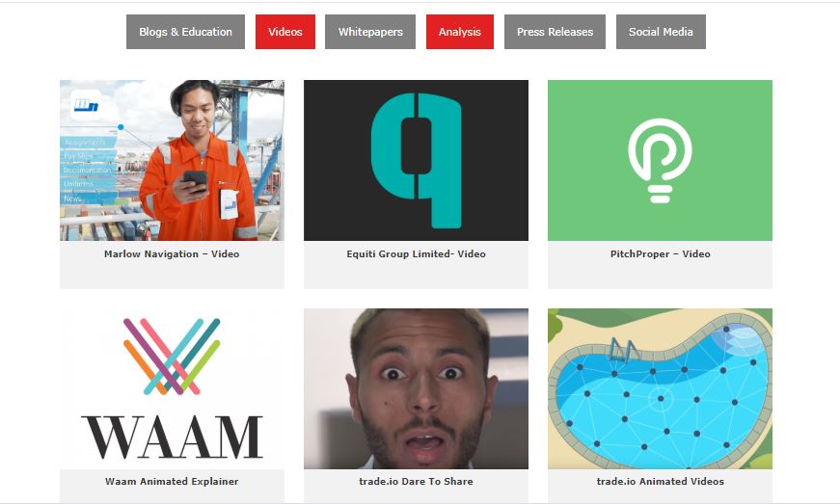Open trade.io Dare To Share title

(417, 481)
